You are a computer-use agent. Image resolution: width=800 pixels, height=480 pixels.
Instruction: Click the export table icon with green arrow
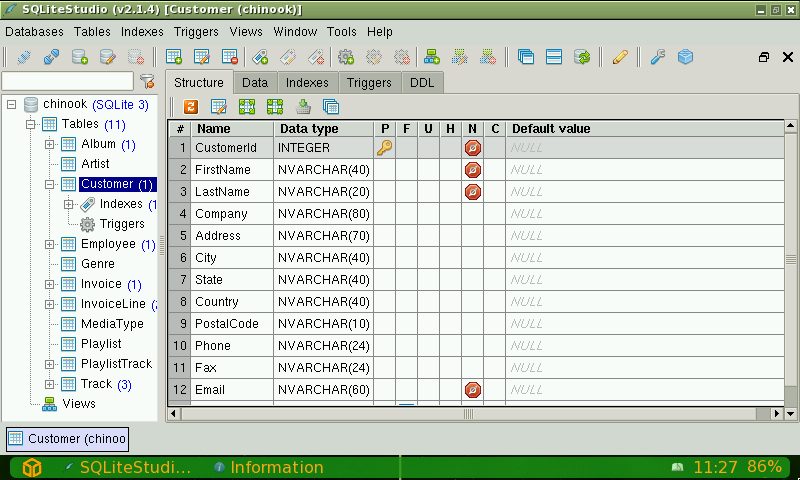[x=303, y=107]
